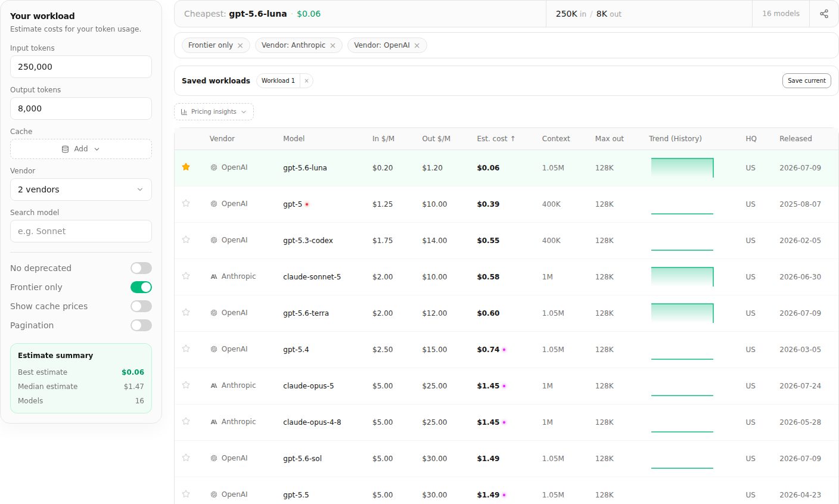
Task: Click the Output tokens field
Action: (x=81, y=108)
